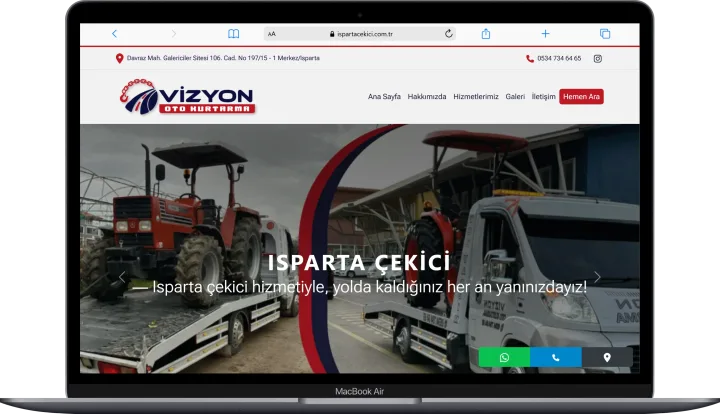Screen dimensions: 720x414
Task: Click the ISPARTA ÇEKİCİ slider heading
Action: click(359, 262)
